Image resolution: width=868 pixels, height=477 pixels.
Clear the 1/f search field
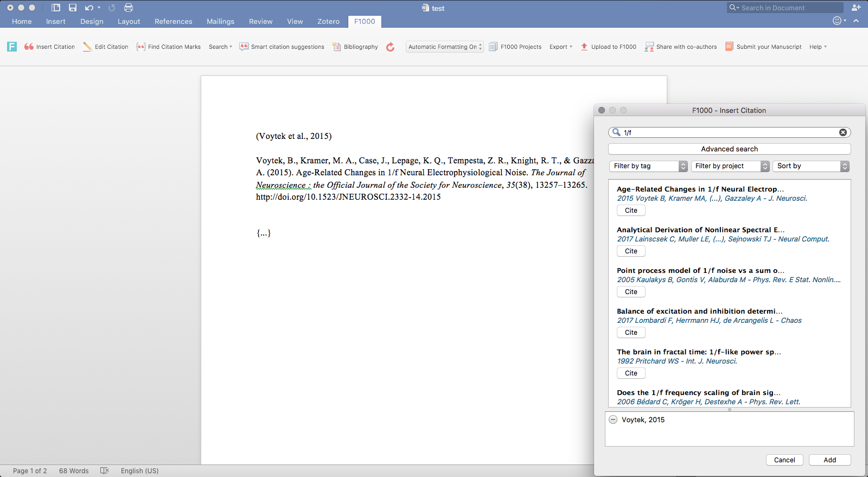pos(843,132)
